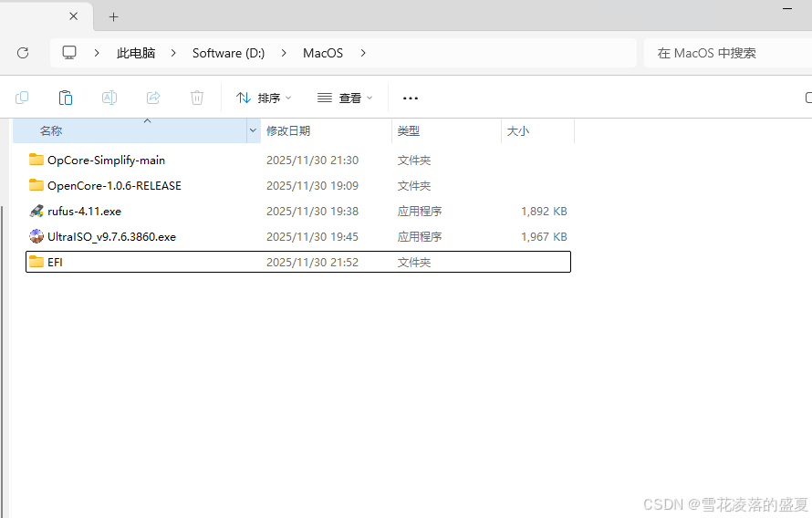Screen dimensions: 812x518
Task: Click 应用程序 type in the UltraISO row
Action: pyautogui.click(x=420, y=236)
